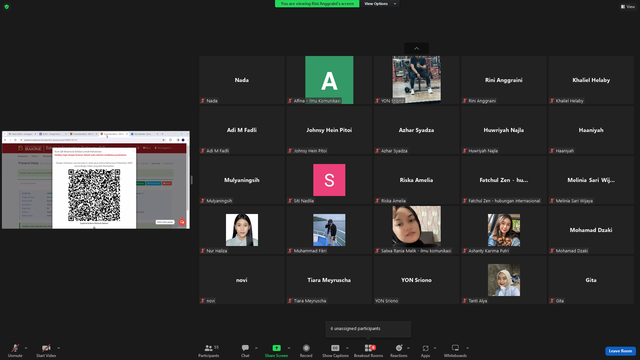Click the green encryption shield icon
Image resolution: width=640 pixels, height=360 pixels.
click(x=7, y=7)
